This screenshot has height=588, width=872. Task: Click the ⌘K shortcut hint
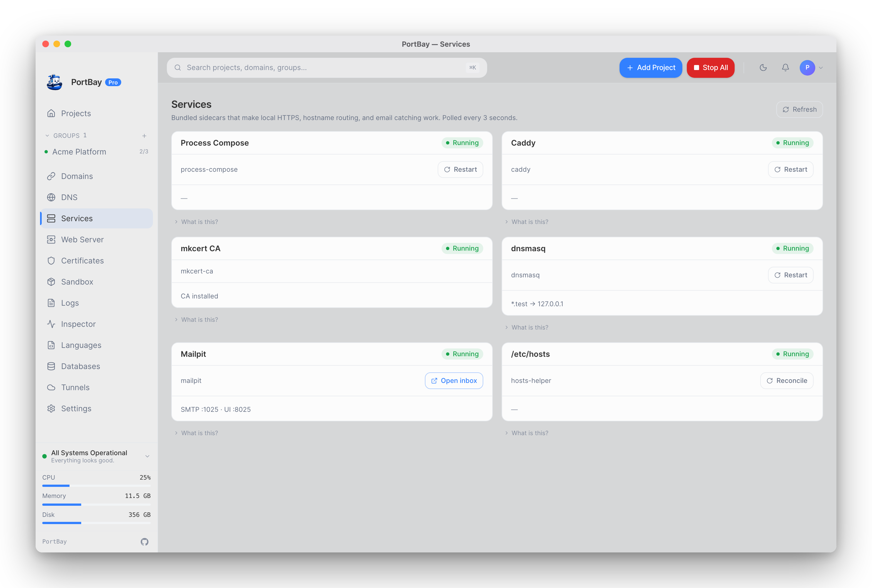tap(473, 68)
